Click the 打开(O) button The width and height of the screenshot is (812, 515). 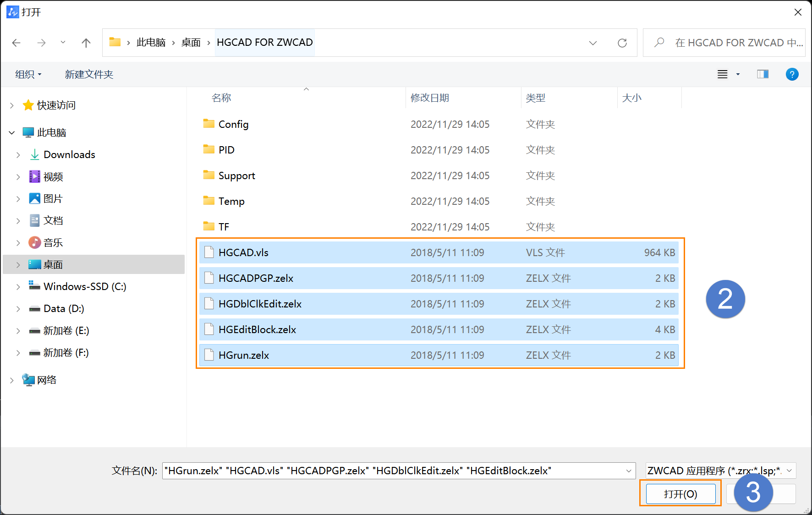(680, 494)
